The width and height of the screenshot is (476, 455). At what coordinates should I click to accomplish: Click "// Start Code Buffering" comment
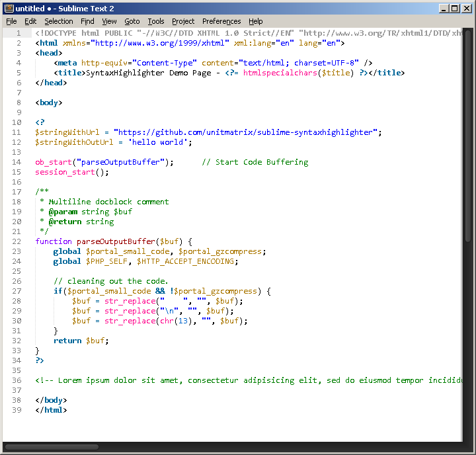pos(255,162)
